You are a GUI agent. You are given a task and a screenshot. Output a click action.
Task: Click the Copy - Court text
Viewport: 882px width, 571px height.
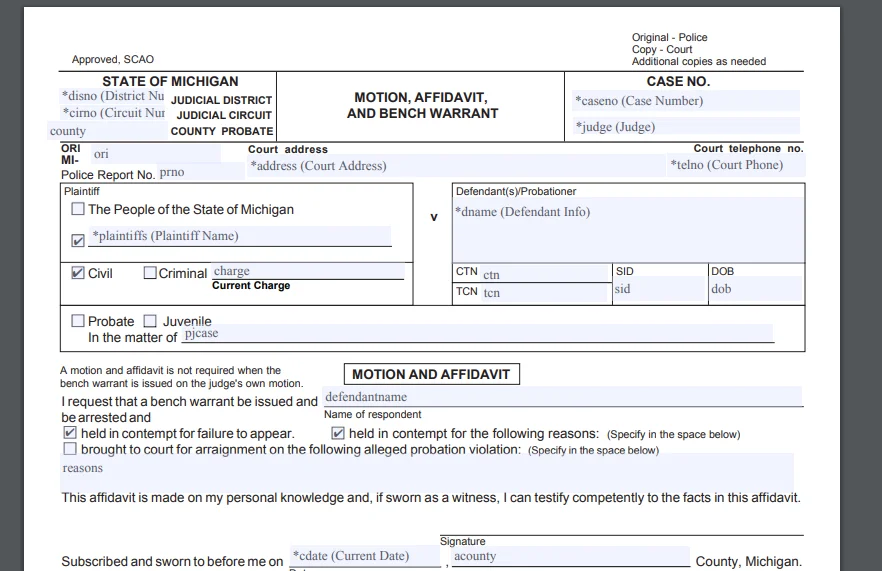pyautogui.click(x=662, y=50)
